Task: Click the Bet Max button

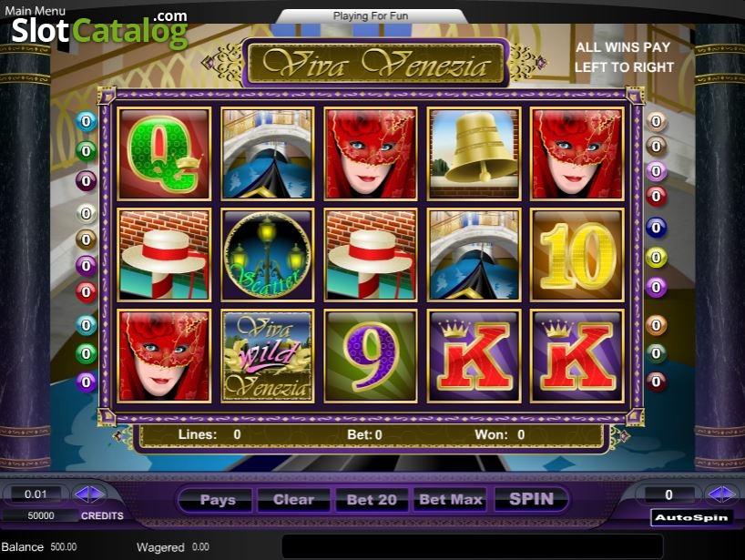Action: 451,500
